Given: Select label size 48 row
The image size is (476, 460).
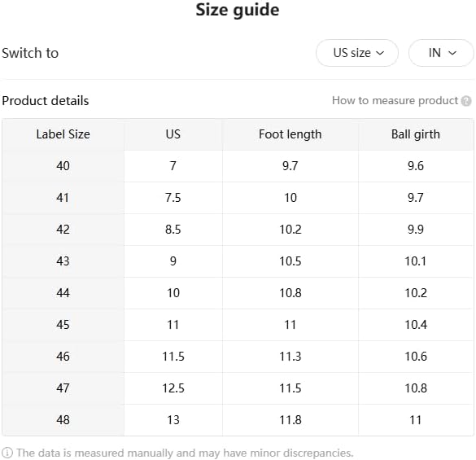Looking at the screenshot, I should click(x=238, y=420).
